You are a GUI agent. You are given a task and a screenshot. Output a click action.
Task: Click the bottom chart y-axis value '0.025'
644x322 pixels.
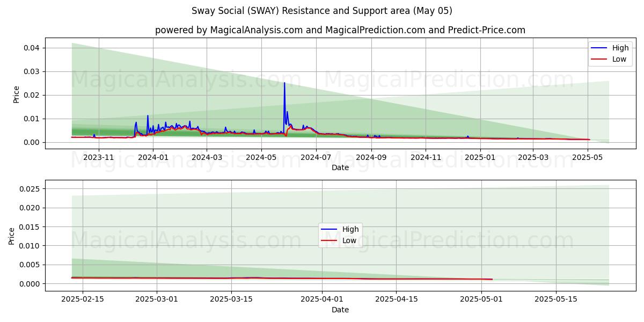point(30,189)
